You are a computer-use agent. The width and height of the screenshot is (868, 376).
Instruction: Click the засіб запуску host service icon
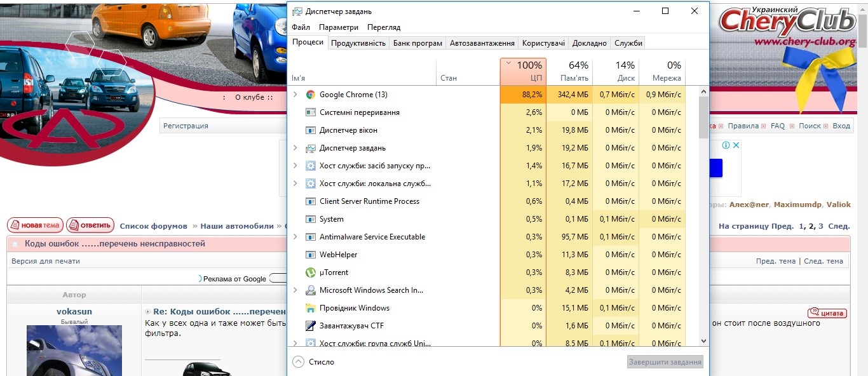[310, 166]
